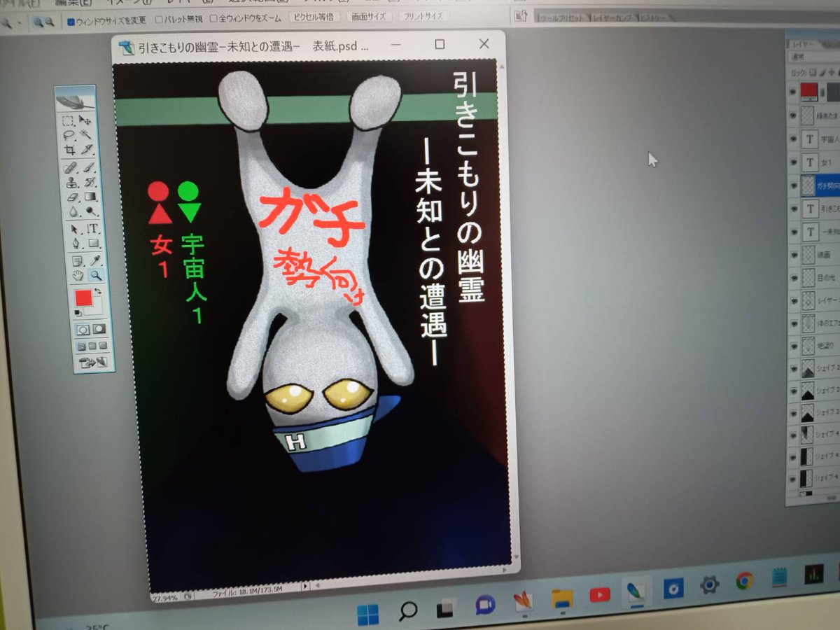
Task: Select the Hand tool
Action: point(78,275)
